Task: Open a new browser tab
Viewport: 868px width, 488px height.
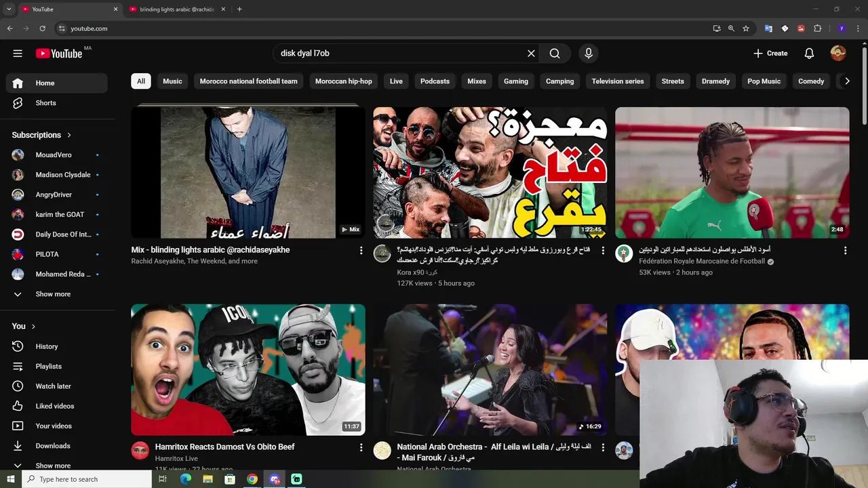Action: 239,9
